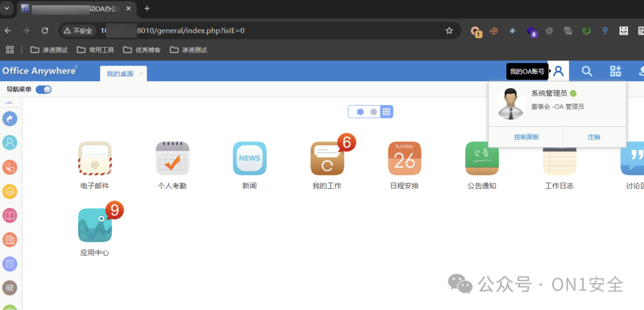Click the 系统管理员 name text
Screen dimensions: 644x310
pyautogui.click(x=549, y=93)
